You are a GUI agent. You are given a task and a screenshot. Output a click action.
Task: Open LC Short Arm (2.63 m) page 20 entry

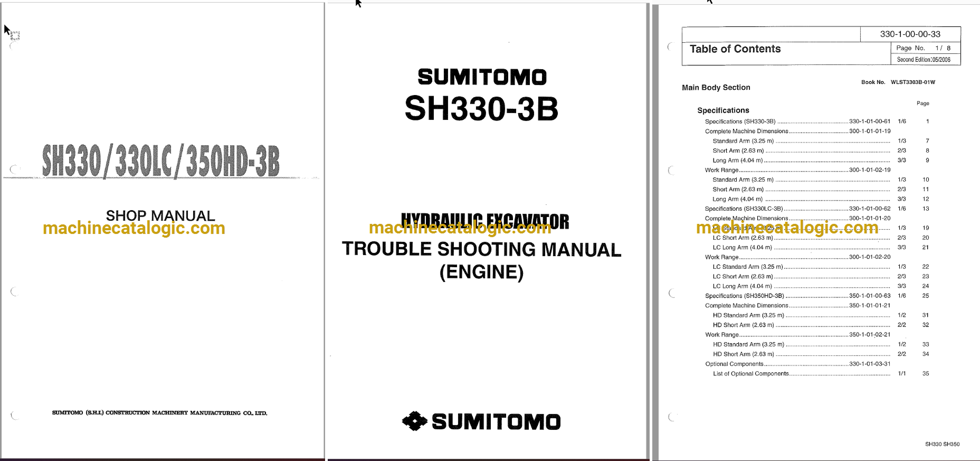(821, 238)
